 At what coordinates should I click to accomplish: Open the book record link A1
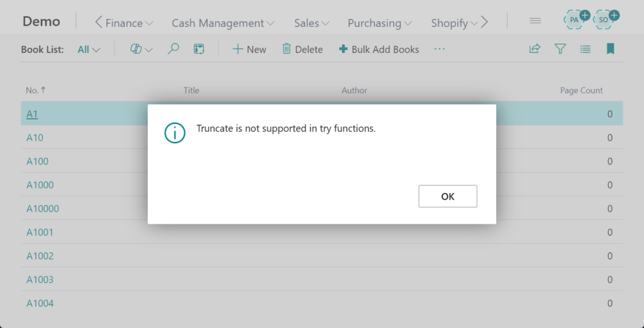(32, 114)
